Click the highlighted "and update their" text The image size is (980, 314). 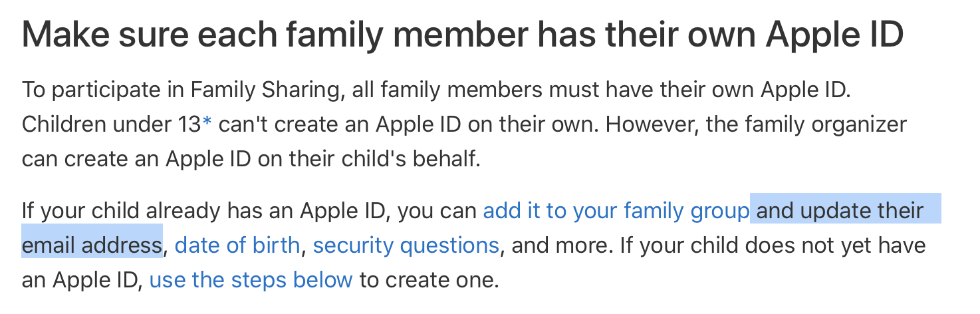840,211
